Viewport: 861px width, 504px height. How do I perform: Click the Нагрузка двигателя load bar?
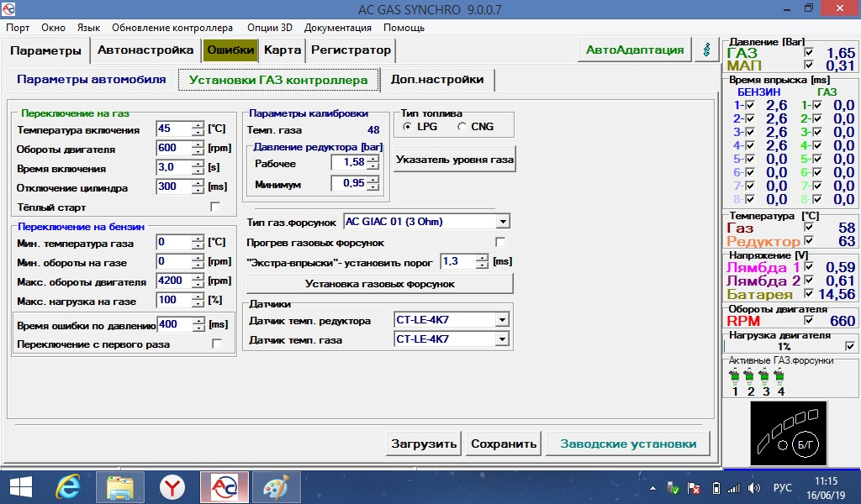click(x=784, y=347)
